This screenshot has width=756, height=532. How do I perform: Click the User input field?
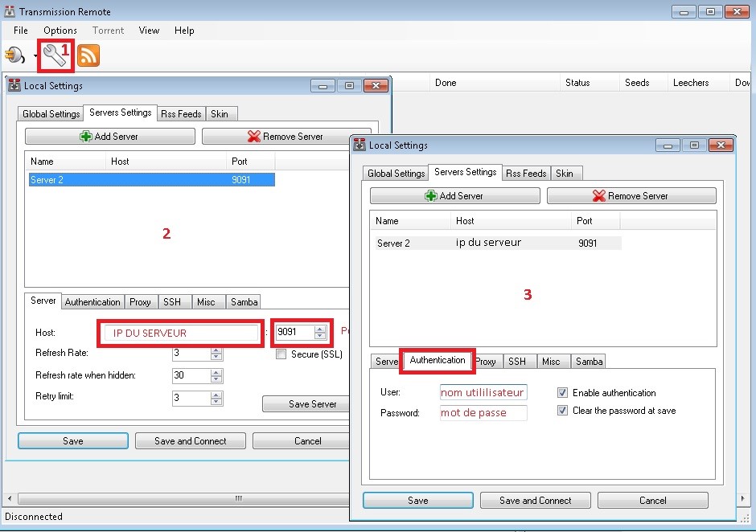tap(483, 393)
